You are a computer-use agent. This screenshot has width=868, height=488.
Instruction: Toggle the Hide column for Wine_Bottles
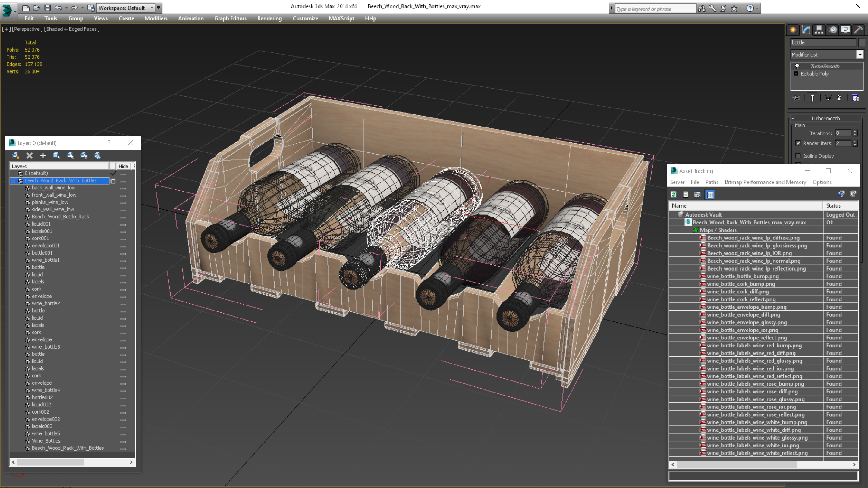click(123, 442)
